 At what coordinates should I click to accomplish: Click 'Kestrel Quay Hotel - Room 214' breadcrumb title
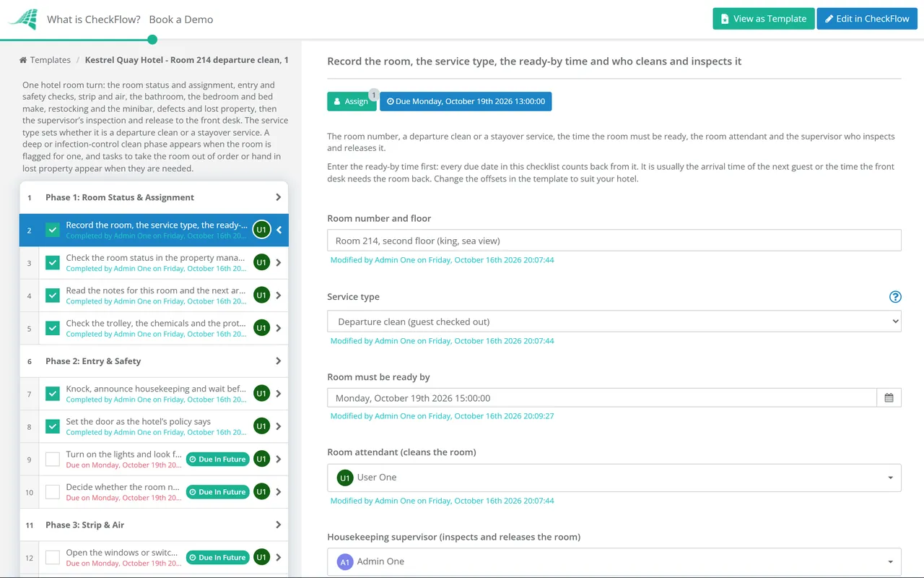pyautogui.click(x=187, y=60)
